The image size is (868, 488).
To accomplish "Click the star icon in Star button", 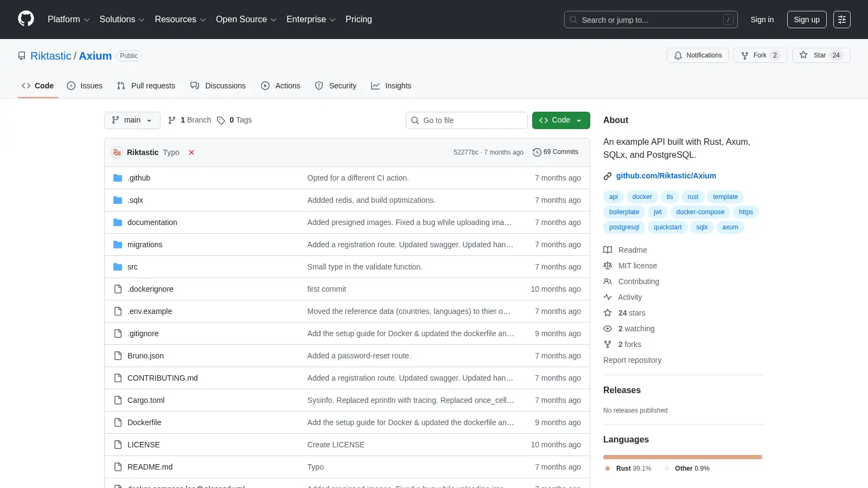I will click(803, 55).
